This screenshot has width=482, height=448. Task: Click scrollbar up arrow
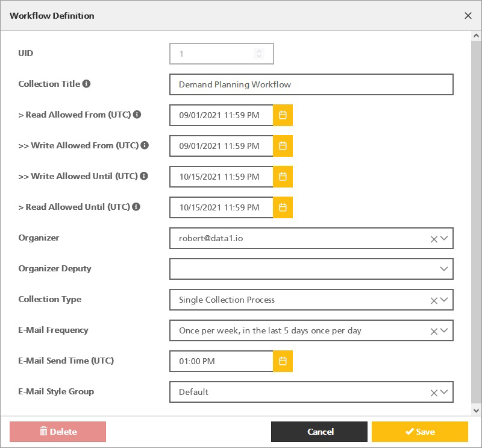click(476, 36)
